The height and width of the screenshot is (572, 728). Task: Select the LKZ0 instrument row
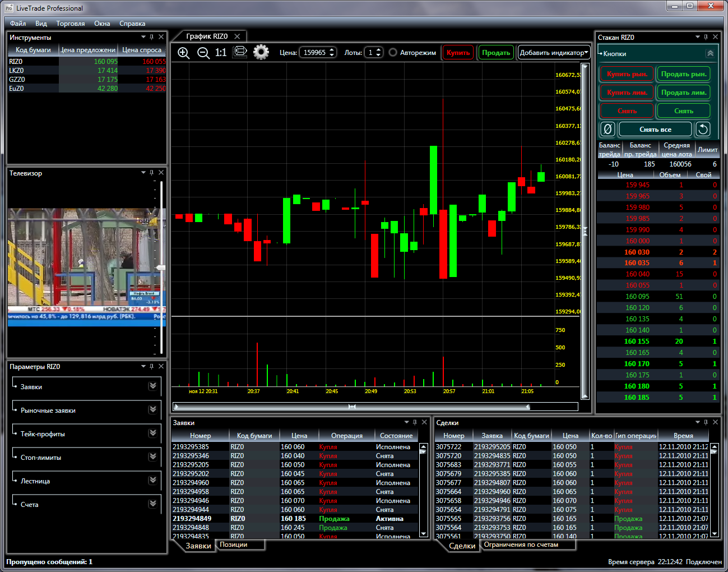[x=87, y=71]
